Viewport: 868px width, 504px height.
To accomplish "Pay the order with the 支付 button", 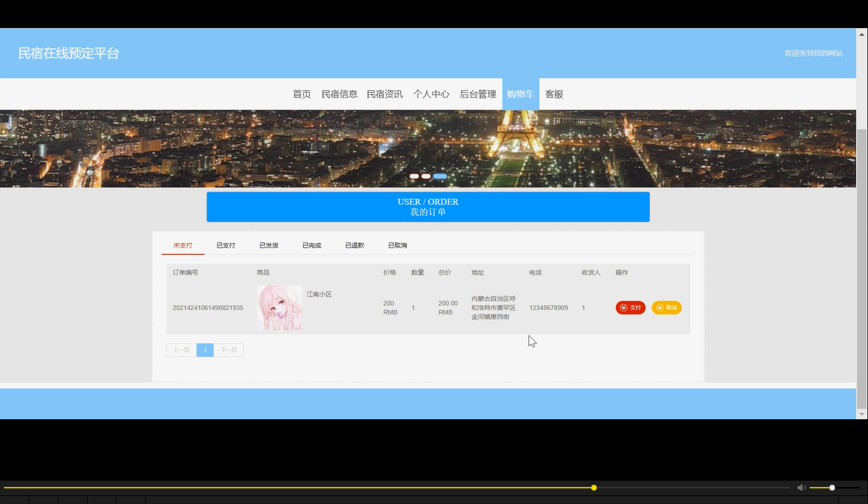I will coord(630,308).
